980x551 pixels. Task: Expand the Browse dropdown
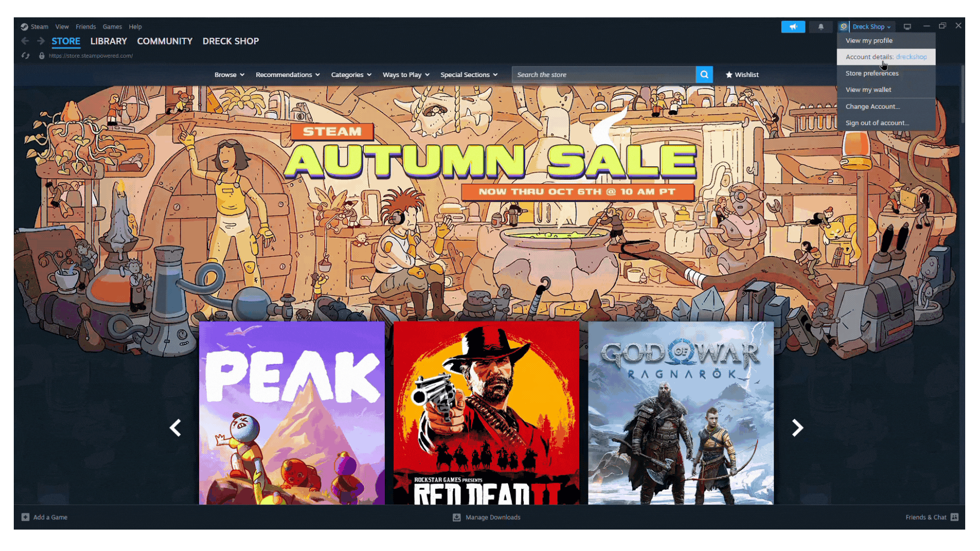tap(229, 74)
